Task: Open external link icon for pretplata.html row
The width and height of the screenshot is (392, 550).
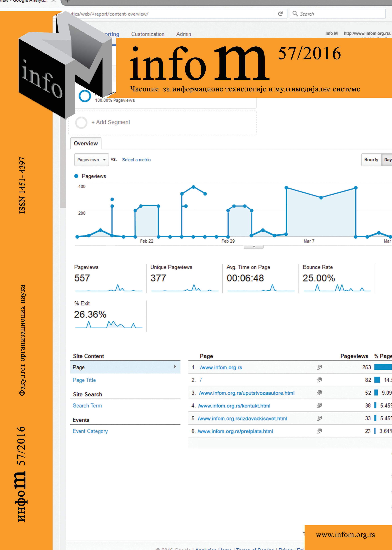Action: 319,431
